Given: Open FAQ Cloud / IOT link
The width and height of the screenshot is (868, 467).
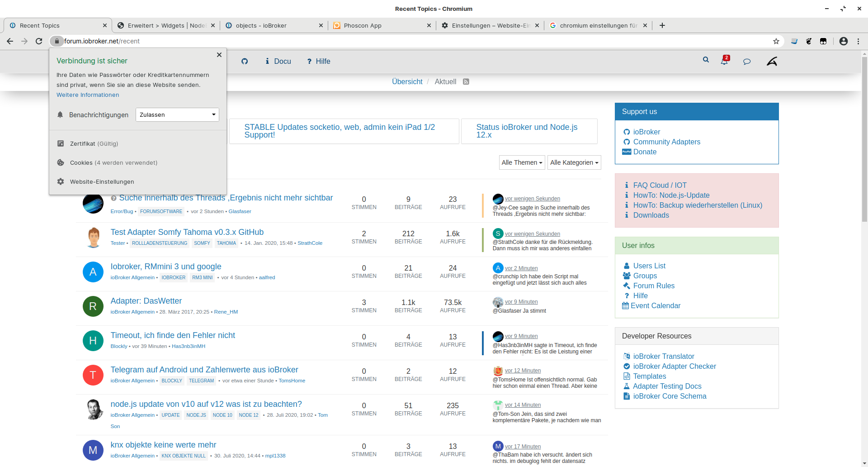Looking at the screenshot, I should [x=660, y=185].
